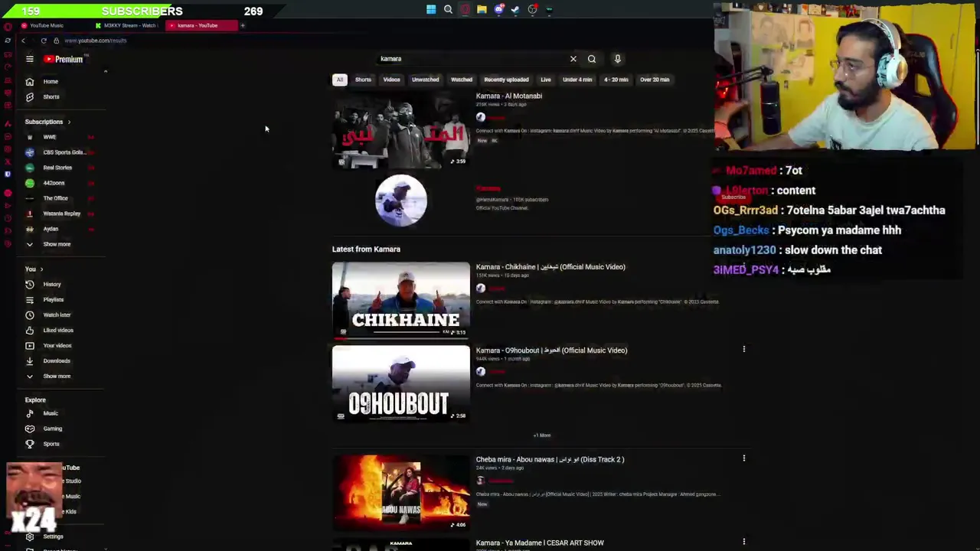Open Opera GX browser taskbar icon
The height and width of the screenshot is (551, 980).
point(465,10)
